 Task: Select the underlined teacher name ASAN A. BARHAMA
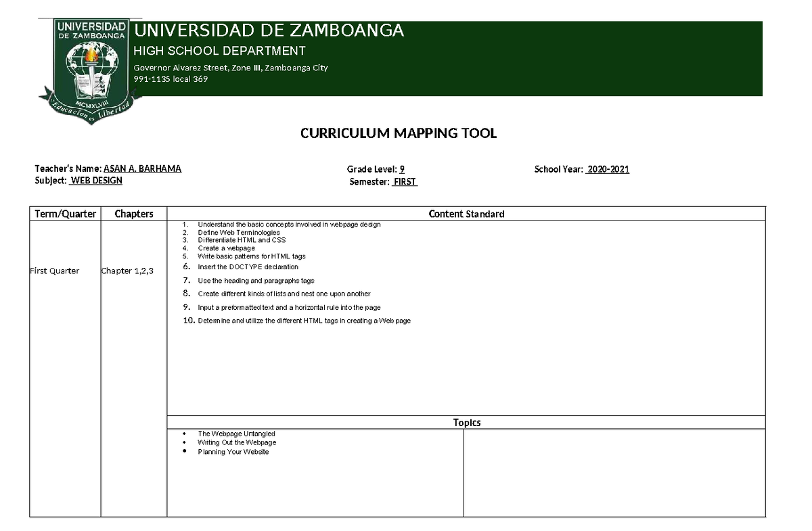pyautogui.click(x=141, y=168)
